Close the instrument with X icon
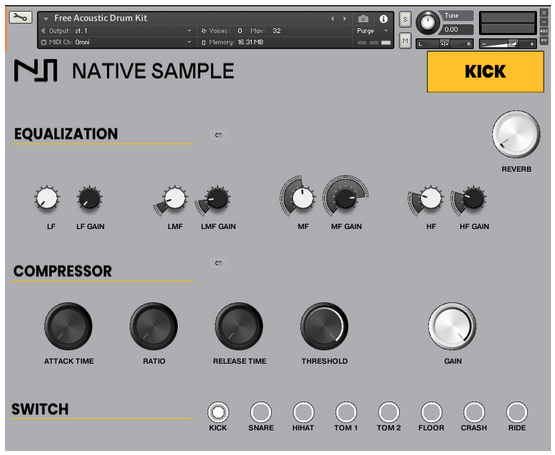This screenshot has height=455, width=555. pos(544,13)
